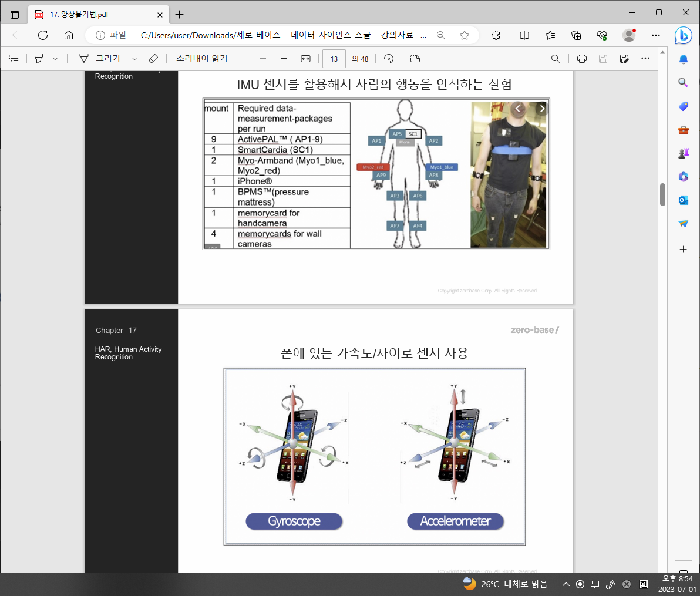The image size is (700, 596).
Task: Zoom out the PDF with minus
Action: [x=263, y=59]
